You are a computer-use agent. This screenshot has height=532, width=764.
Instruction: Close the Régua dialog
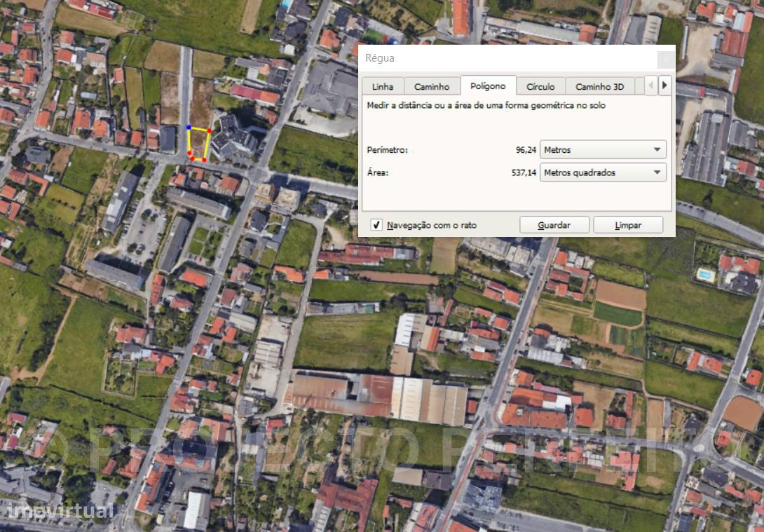(666, 60)
